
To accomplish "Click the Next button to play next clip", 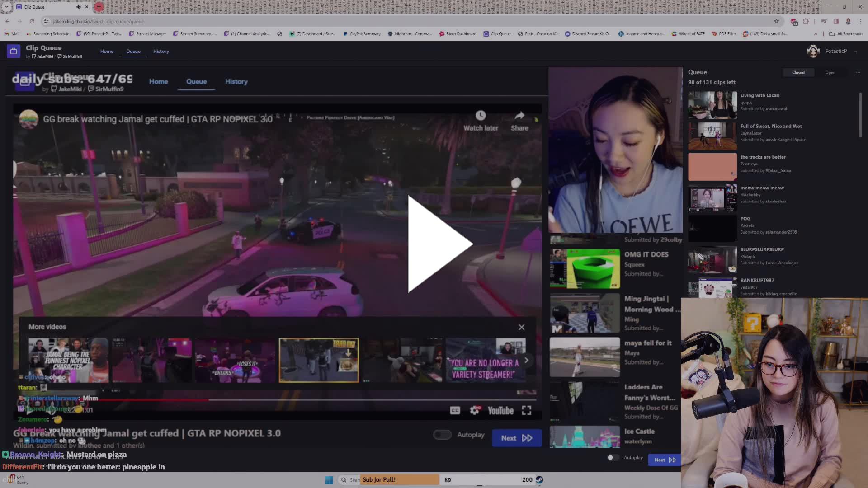I will click(x=517, y=438).
